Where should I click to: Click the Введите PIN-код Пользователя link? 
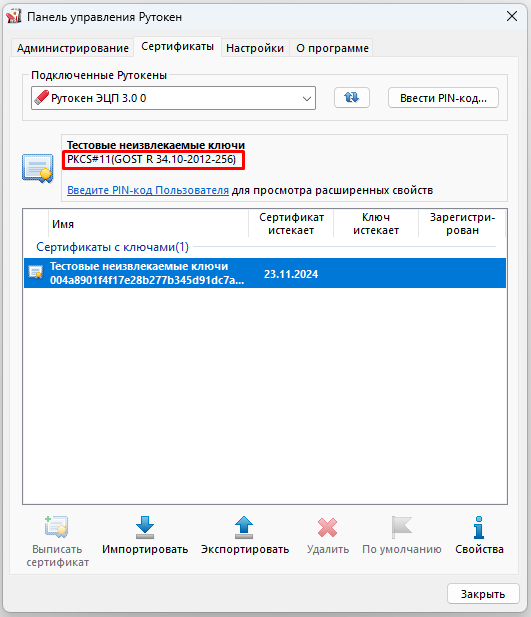point(148,190)
